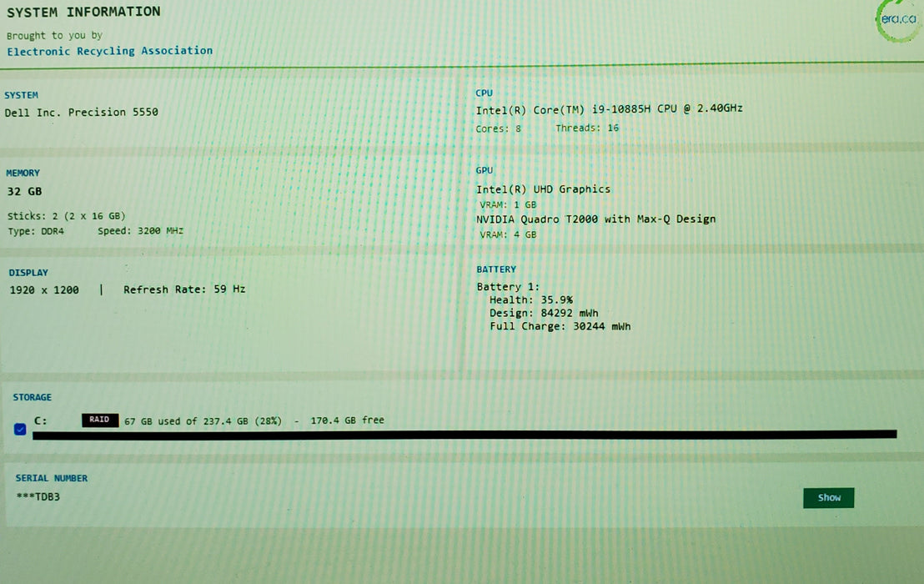Toggle the C: drive checkbox
The image size is (924, 584).
pos(20,429)
